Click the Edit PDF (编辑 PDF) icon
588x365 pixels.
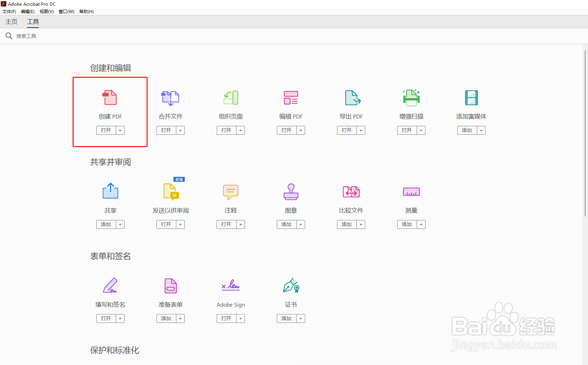pos(291,98)
